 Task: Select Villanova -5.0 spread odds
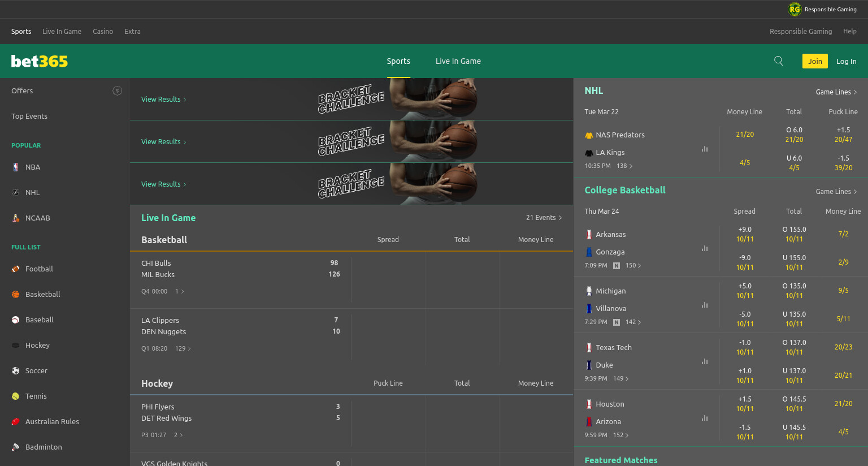pyautogui.click(x=745, y=319)
